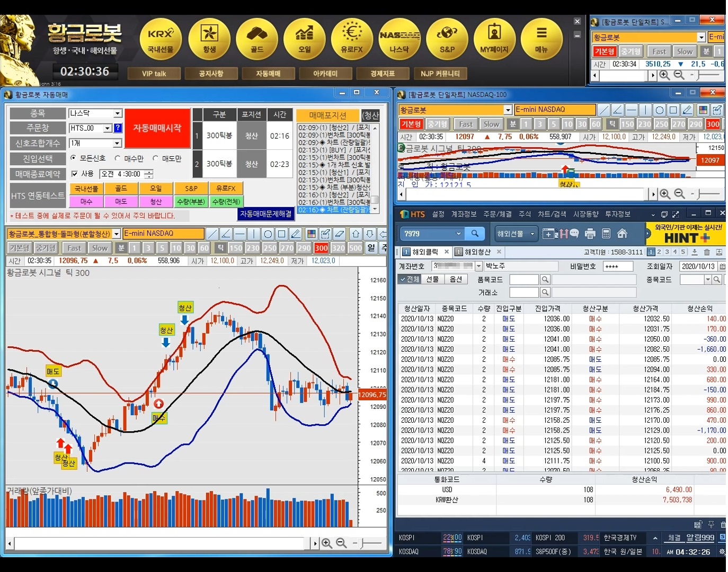Select circle drawing tool in bottom chart toolbar

pos(268,234)
